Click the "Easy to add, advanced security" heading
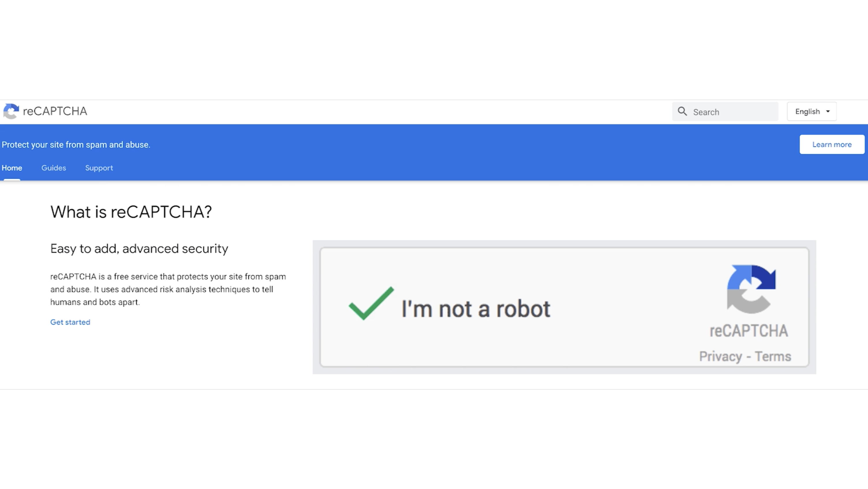The image size is (868, 489). 139,249
